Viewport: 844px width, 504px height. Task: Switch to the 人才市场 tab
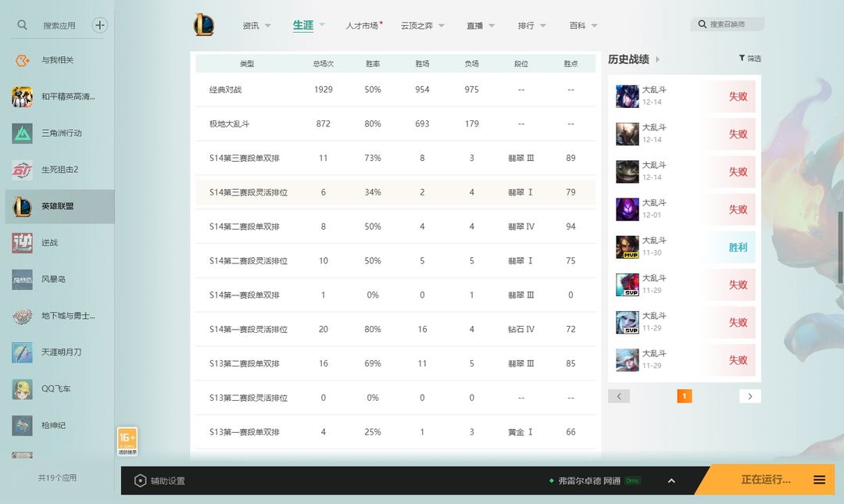tap(362, 26)
